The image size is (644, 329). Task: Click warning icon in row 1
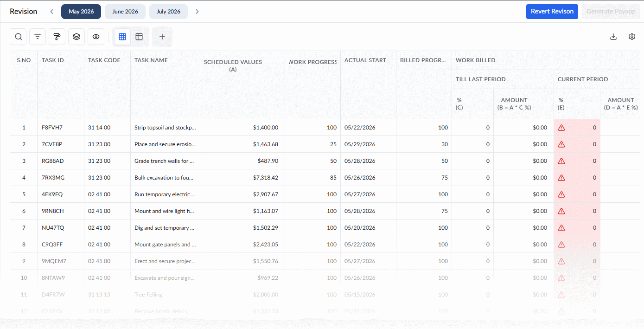(x=561, y=128)
